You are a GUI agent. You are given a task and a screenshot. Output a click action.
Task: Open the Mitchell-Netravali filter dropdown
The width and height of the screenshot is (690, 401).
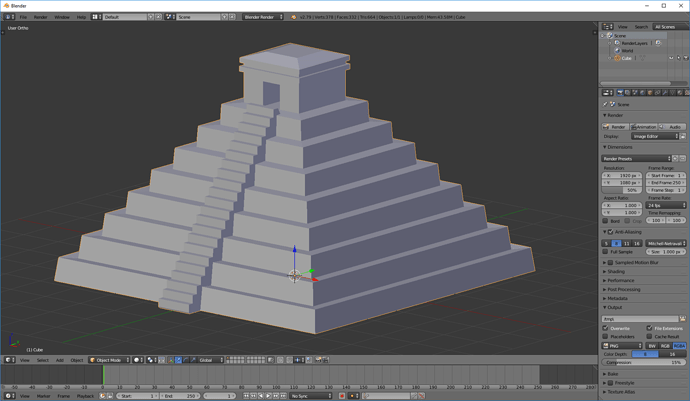coord(666,243)
